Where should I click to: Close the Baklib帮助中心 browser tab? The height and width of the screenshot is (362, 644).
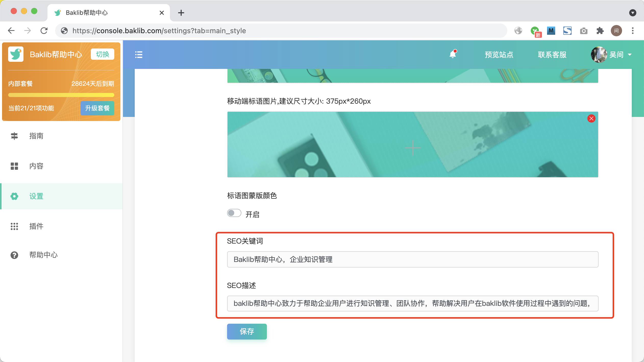coord(162,13)
